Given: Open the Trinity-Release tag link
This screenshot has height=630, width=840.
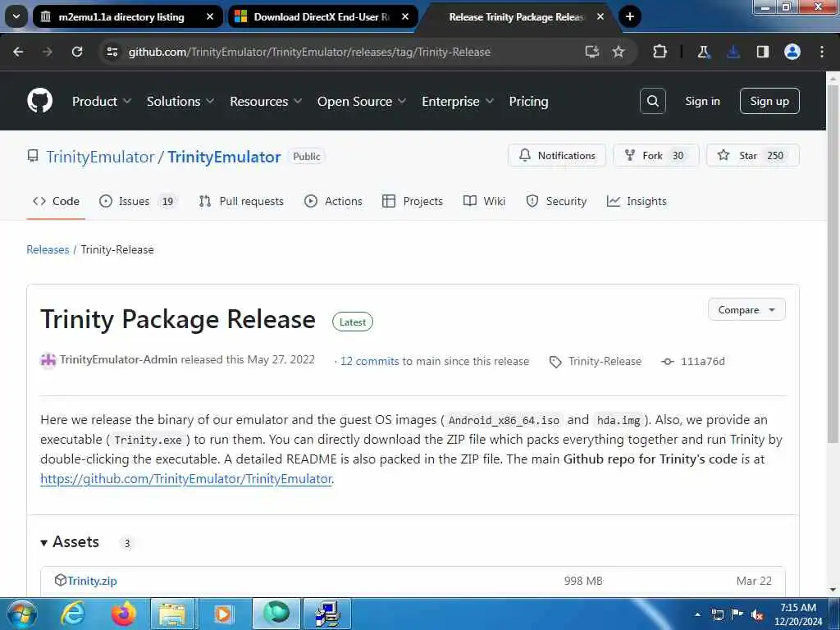Looking at the screenshot, I should tap(605, 362).
